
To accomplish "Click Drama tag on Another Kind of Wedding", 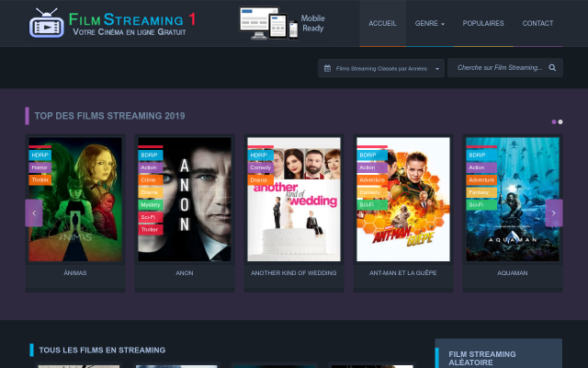I will point(261,180).
